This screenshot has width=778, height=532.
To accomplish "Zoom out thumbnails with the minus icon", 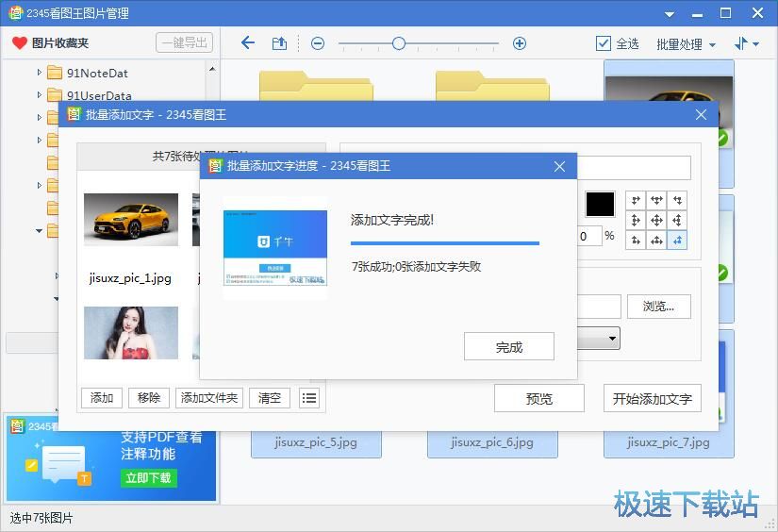I will tap(318, 43).
